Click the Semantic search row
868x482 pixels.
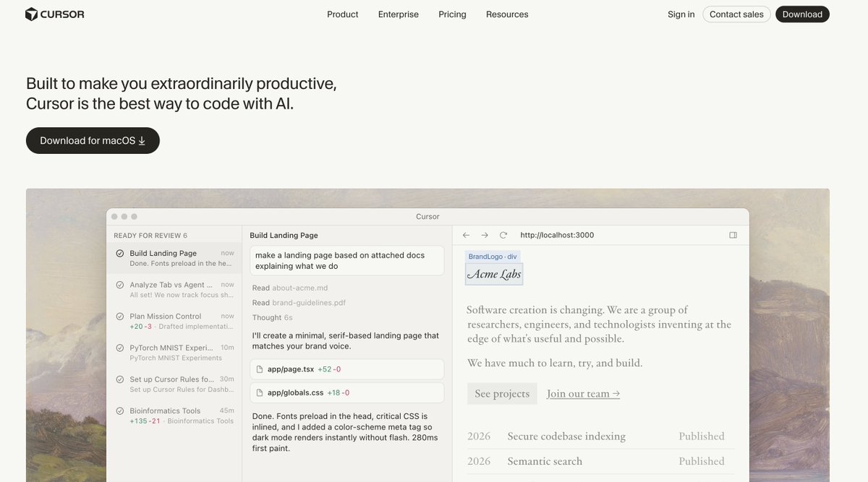point(600,461)
